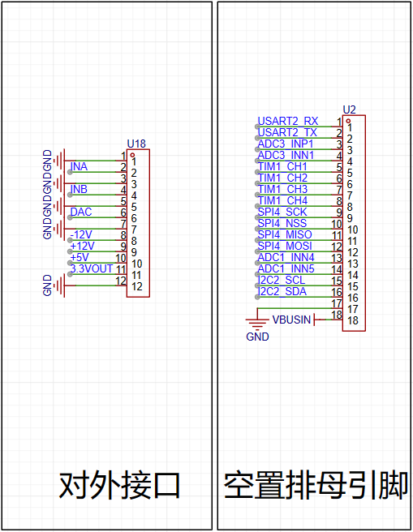Click the GND symbol below U2
Image resolution: width=413 pixels, height=532 pixels.
(257, 326)
